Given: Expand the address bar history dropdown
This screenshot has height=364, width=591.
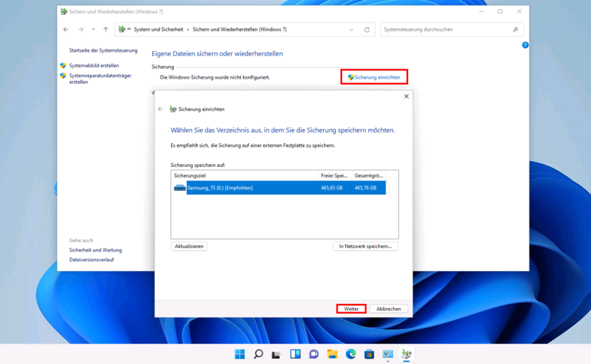Looking at the screenshot, I should (351, 30).
